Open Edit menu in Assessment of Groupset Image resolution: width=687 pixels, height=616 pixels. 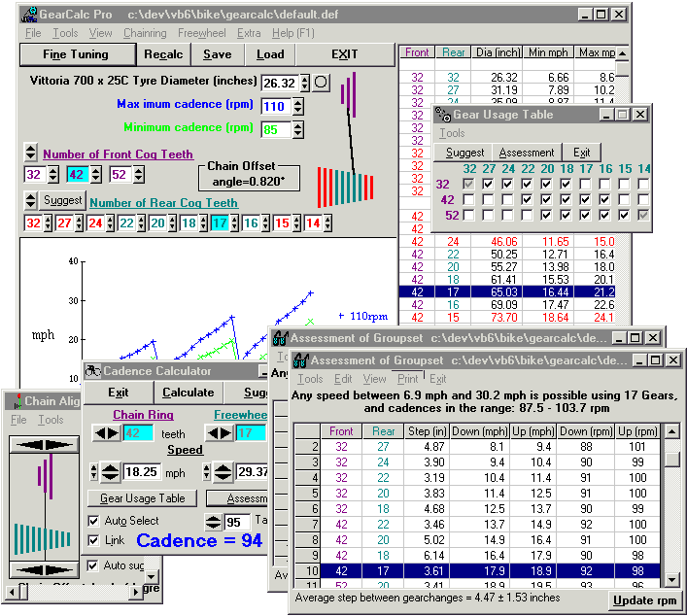click(x=343, y=379)
